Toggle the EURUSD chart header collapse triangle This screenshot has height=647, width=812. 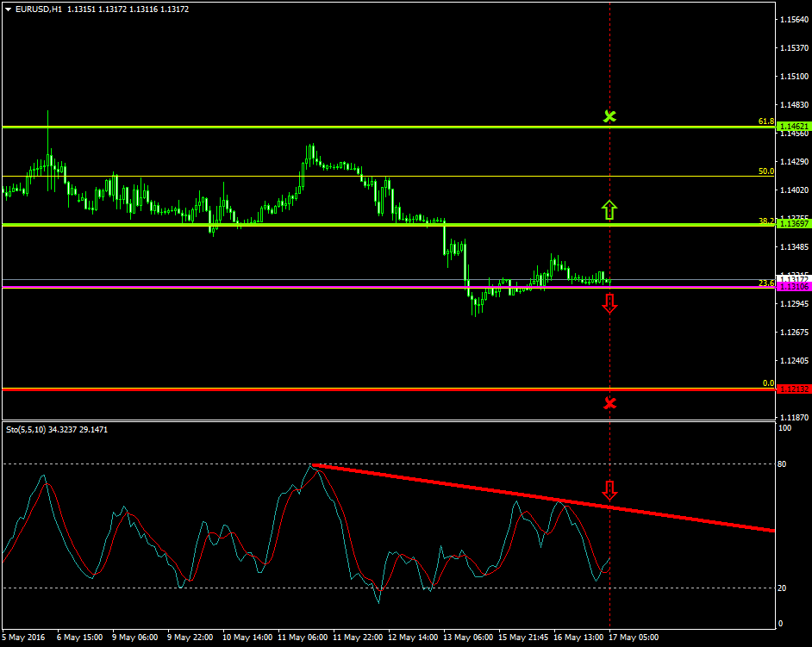point(9,8)
